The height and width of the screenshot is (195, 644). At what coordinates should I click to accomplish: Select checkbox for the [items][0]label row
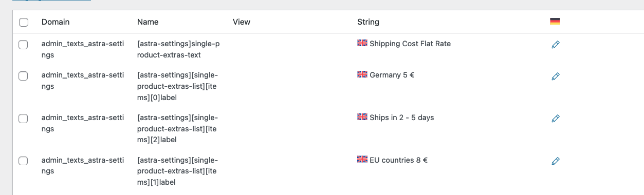click(x=23, y=76)
